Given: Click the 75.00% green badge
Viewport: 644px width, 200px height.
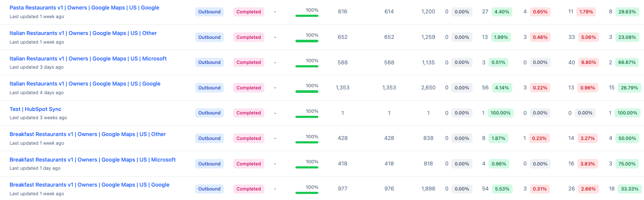Looking at the screenshot, I should (628, 164).
